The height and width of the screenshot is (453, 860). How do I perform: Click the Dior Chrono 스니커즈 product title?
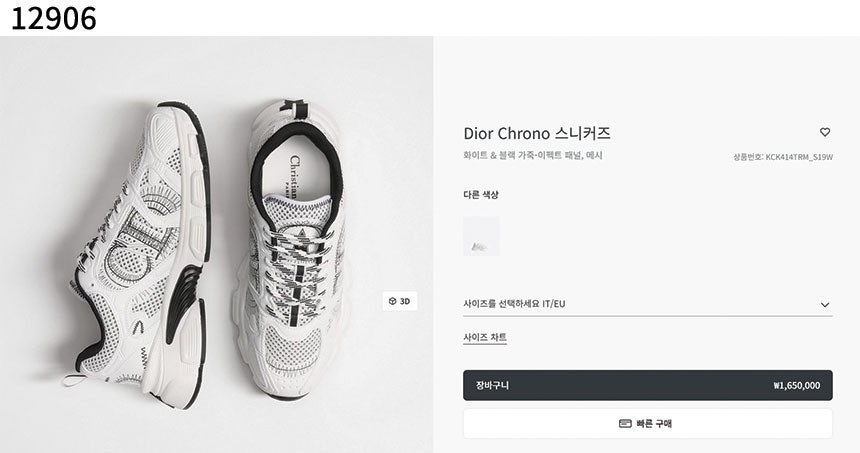pos(537,133)
